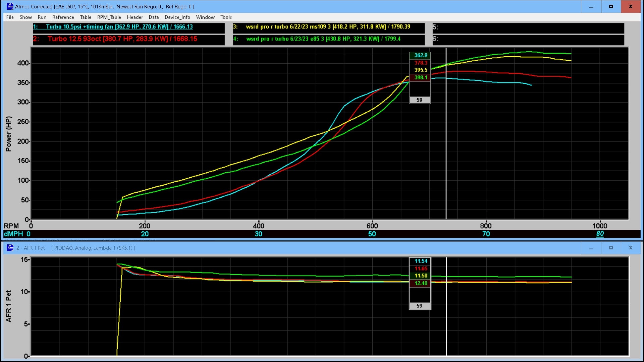The width and height of the screenshot is (644, 362).
Task: Click the 59 cursor value in AFR graph
Action: [x=419, y=306]
